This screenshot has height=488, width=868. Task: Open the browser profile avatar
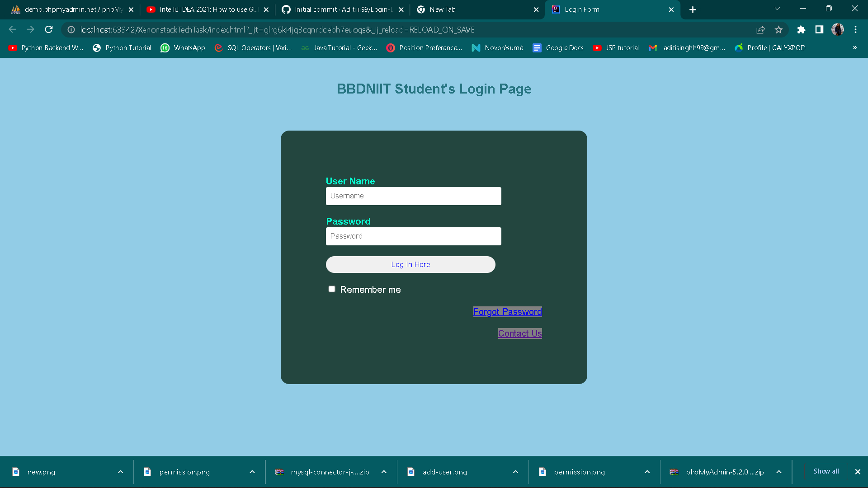(x=838, y=29)
